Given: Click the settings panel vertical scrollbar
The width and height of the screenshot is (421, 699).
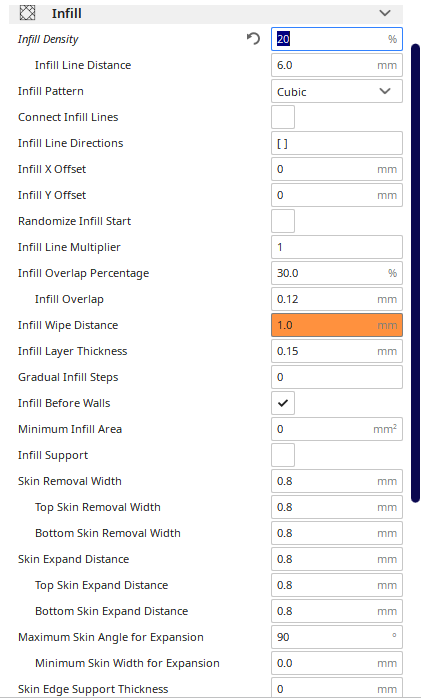Looking at the screenshot, I should [416, 273].
